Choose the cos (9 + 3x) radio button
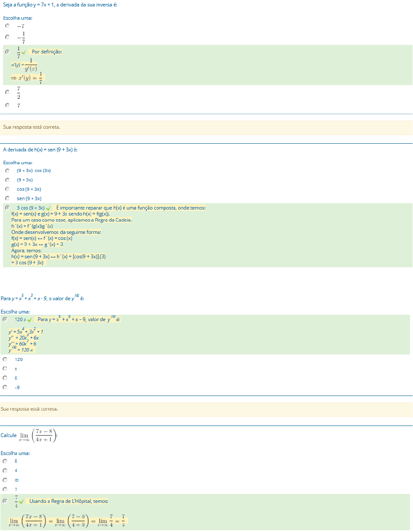Screen dimensions: 413x532 point(7,189)
